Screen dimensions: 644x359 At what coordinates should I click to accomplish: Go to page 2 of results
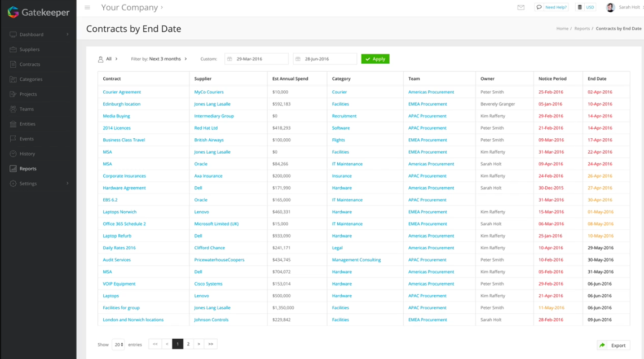(188, 344)
